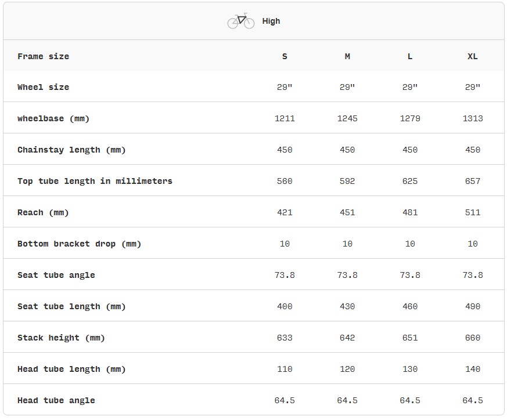Click the Seat tube angle label
This screenshot has width=507, height=420.
(x=56, y=275)
